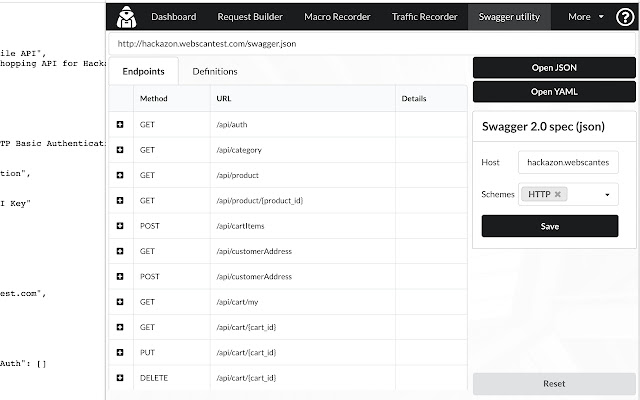Open the help question mark icon
The width and height of the screenshot is (640, 400).
point(624,17)
